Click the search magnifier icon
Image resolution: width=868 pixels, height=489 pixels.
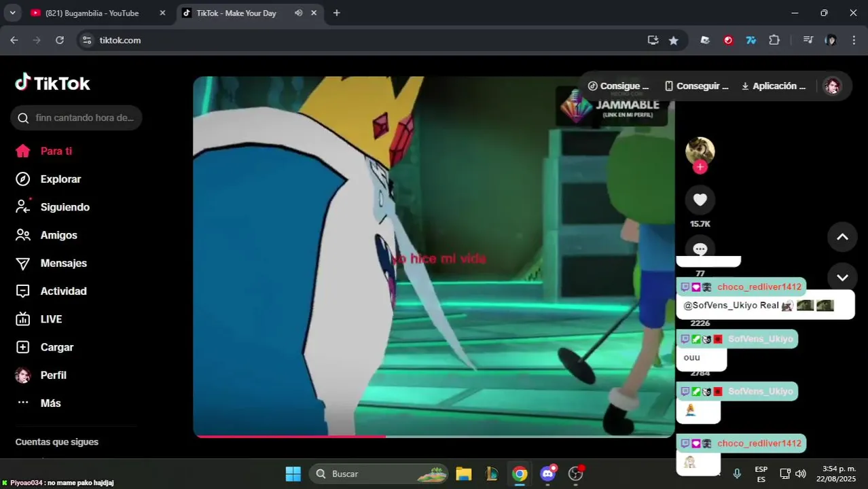tap(23, 118)
